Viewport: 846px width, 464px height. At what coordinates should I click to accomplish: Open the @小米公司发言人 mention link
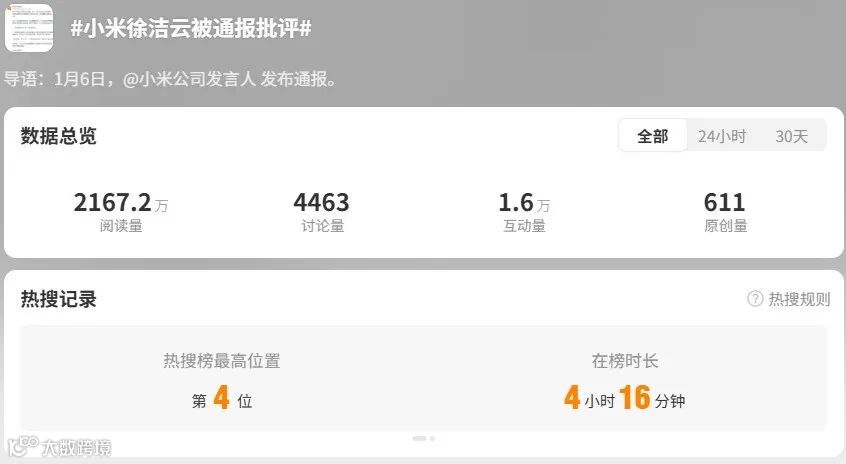tap(189, 79)
